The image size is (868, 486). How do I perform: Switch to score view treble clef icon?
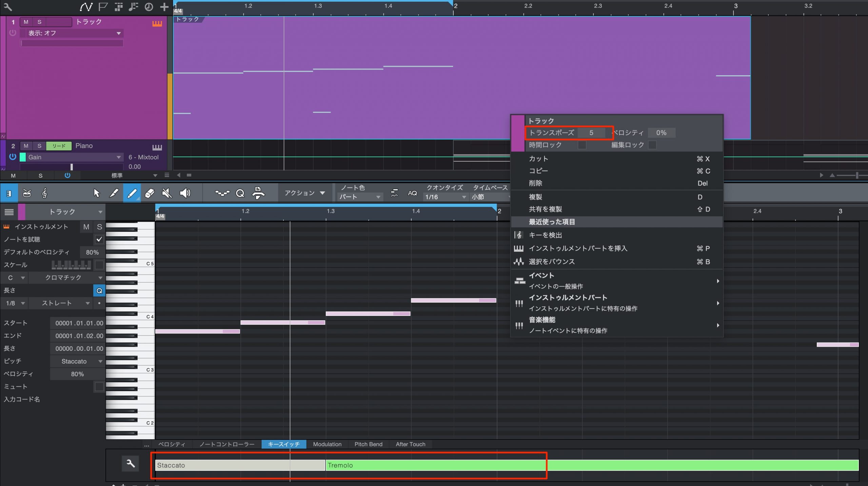(44, 194)
